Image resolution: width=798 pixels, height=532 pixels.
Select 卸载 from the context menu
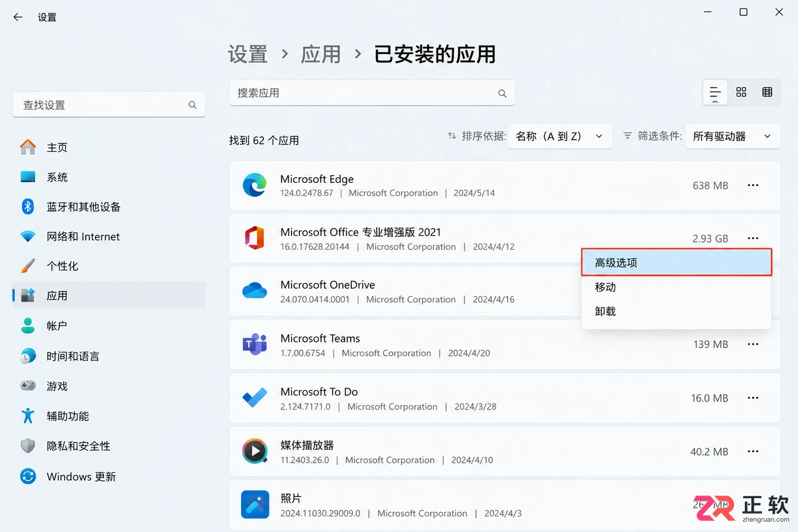click(x=676, y=311)
